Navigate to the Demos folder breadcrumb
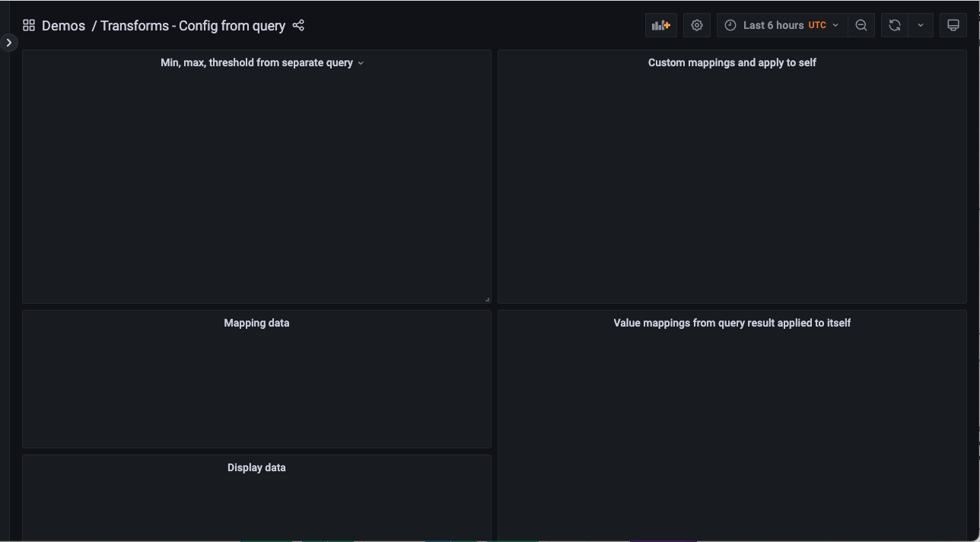This screenshot has width=980, height=542. coord(63,25)
